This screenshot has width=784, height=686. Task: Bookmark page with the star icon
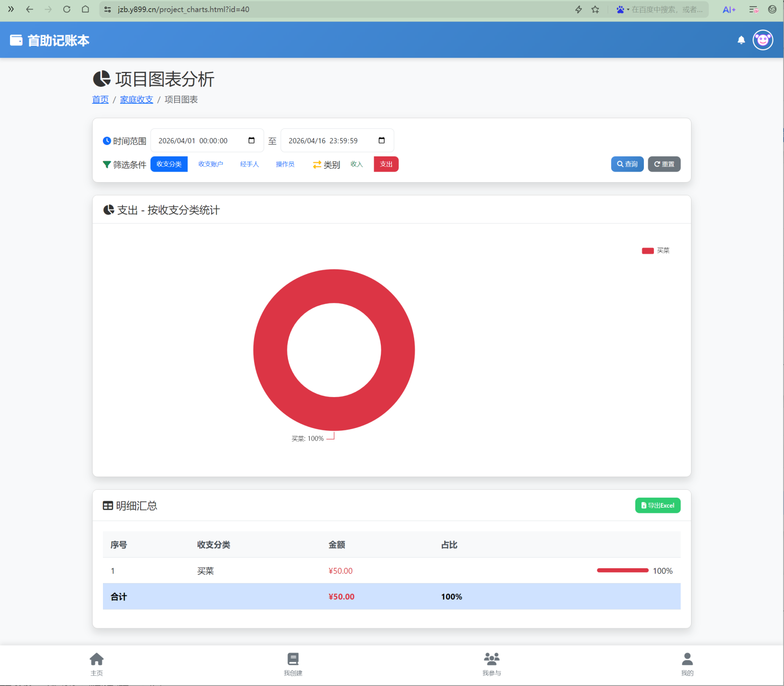[x=595, y=10]
